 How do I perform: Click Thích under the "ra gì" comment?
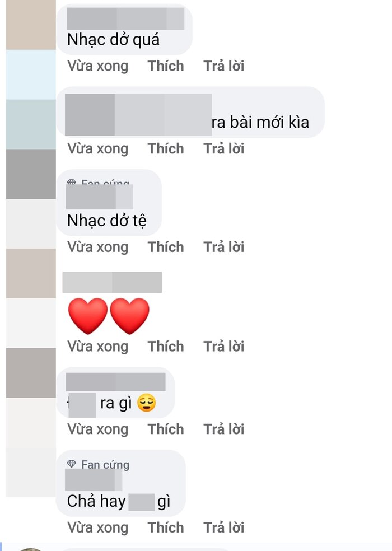click(166, 429)
